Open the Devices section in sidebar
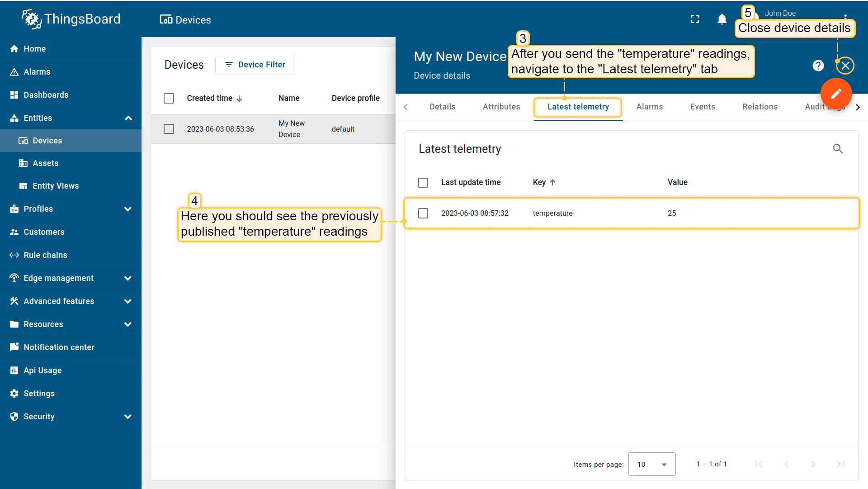 click(x=47, y=140)
